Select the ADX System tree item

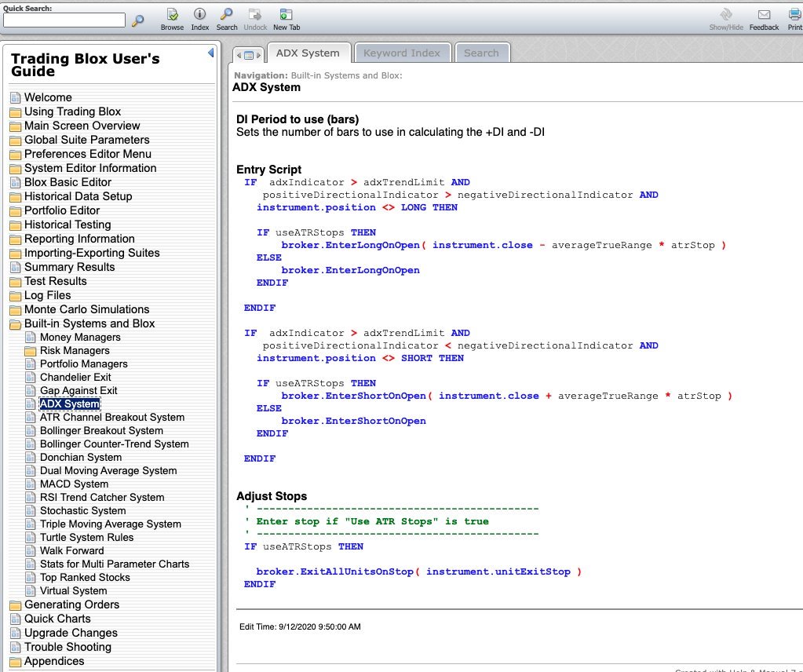tap(70, 404)
